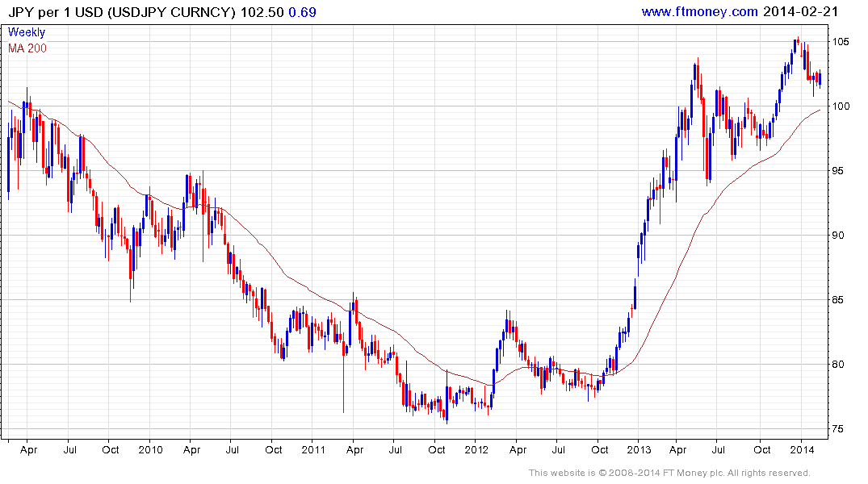The width and height of the screenshot is (868, 484).
Task: Select the 2010 year marker on time axis
Action: tap(150, 449)
